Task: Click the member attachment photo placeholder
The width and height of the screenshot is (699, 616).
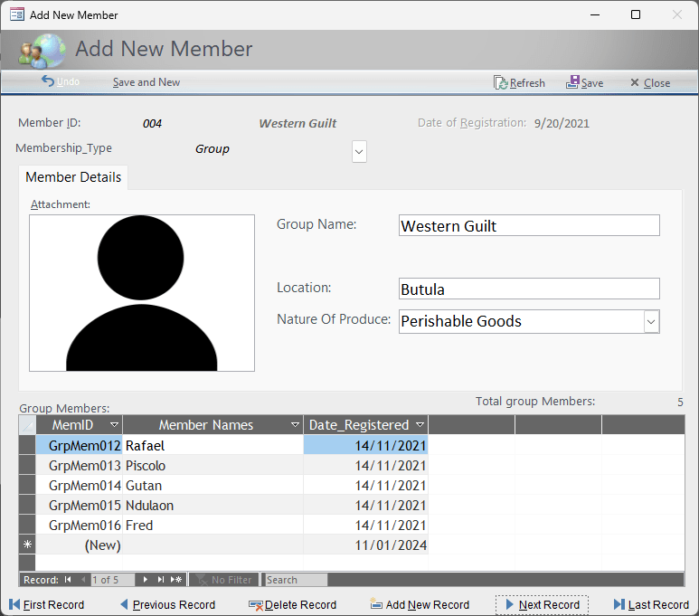Action: (142, 293)
